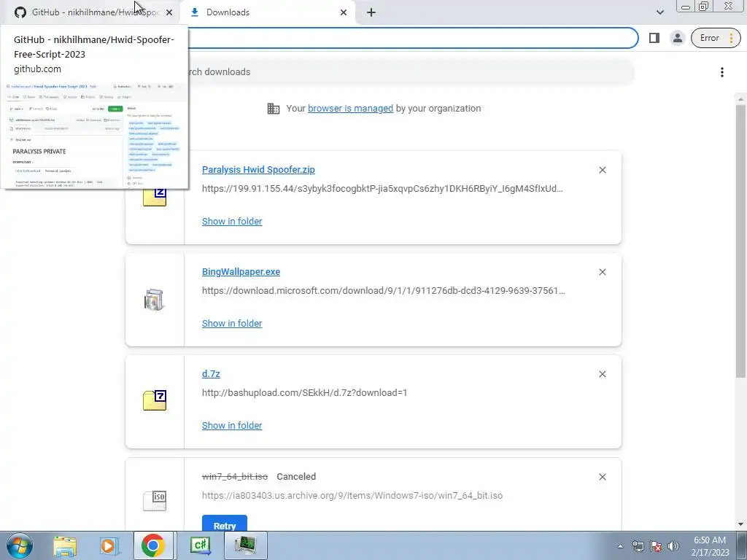Show Paralysis Hwid Spoofer.zip in folder
The width and height of the screenshot is (747, 560).
tap(232, 222)
